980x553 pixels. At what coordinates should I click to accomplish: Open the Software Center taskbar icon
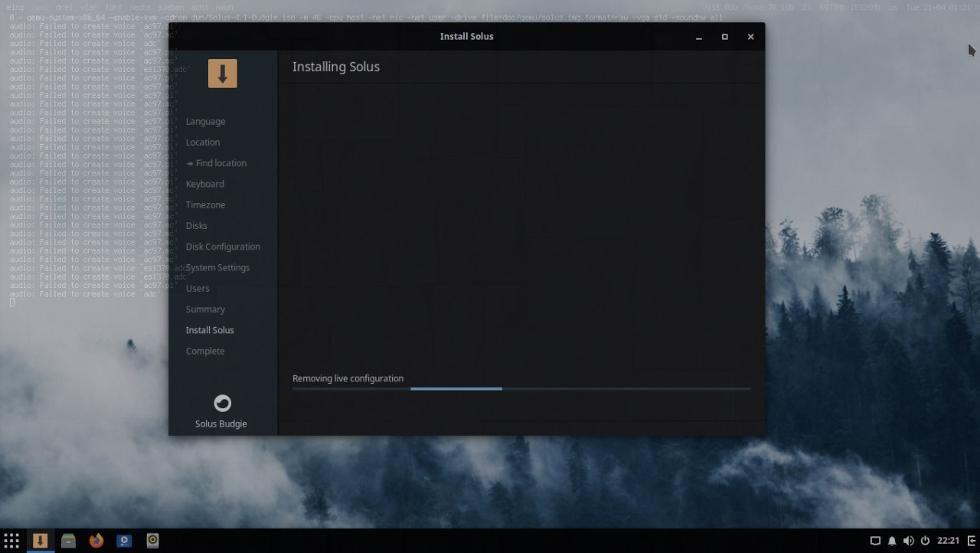124,541
